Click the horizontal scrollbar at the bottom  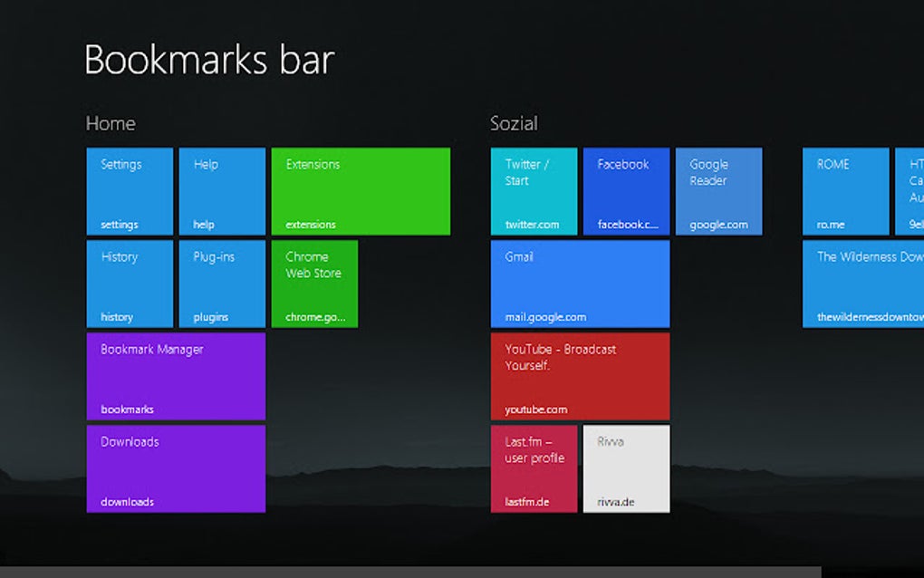410,572
